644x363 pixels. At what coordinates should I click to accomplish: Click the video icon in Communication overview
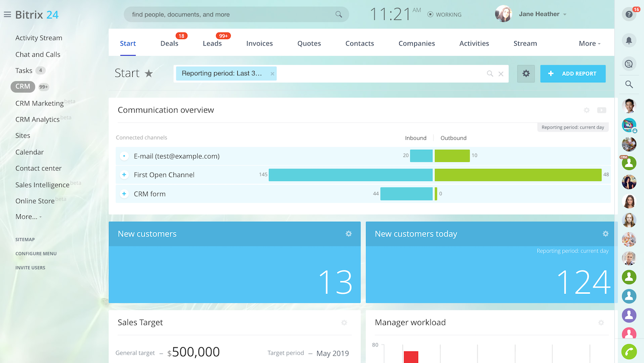point(601,110)
